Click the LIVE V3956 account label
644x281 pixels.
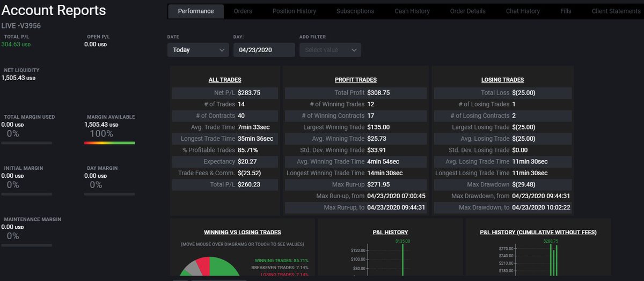tap(21, 25)
